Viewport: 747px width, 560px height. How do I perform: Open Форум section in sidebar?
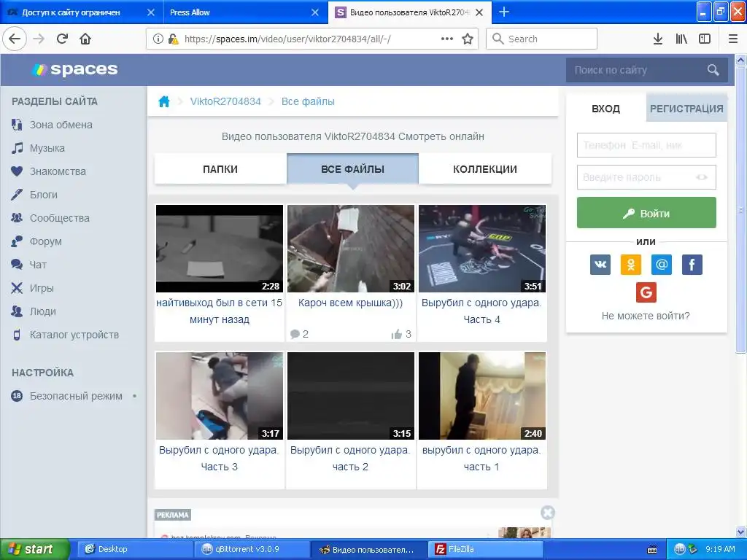(36, 241)
